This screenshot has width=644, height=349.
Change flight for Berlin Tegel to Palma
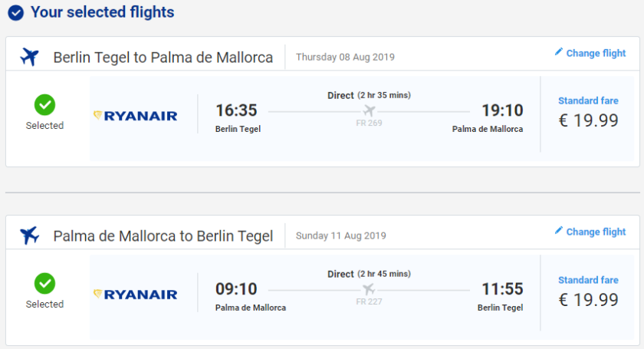pyautogui.click(x=596, y=53)
